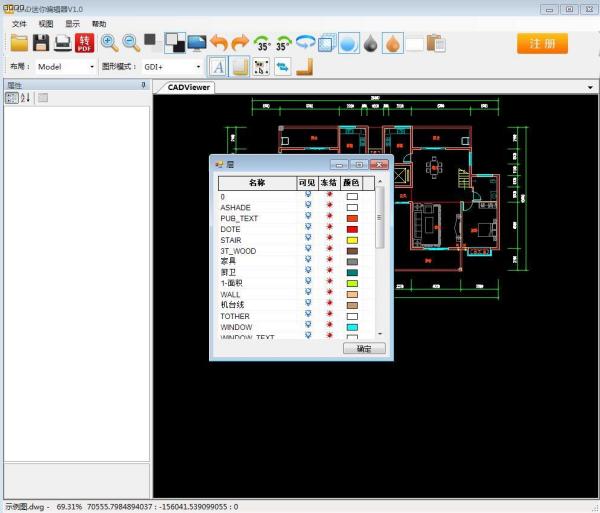Click the convert to PDF icon
Image resolution: width=600 pixels, height=513 pixels.
coord(85,43)
